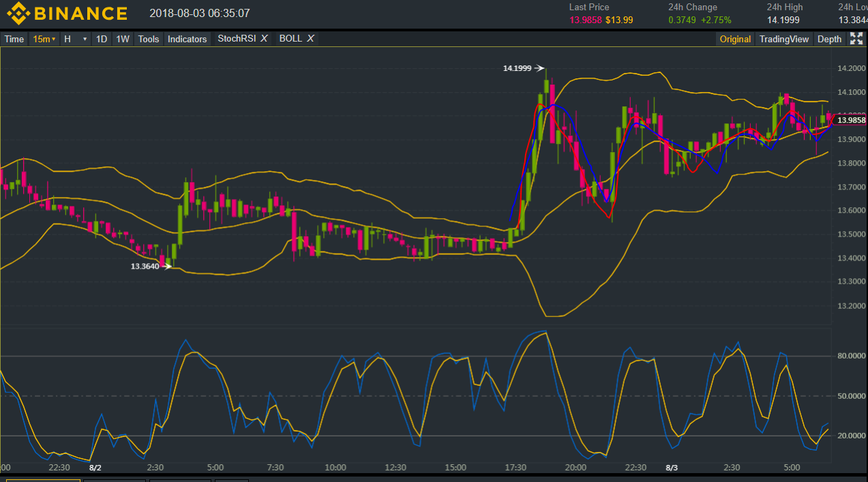Click the 24h change value 0.3749
This screenshot has height=482, width=868.
(x=682, y=20)
